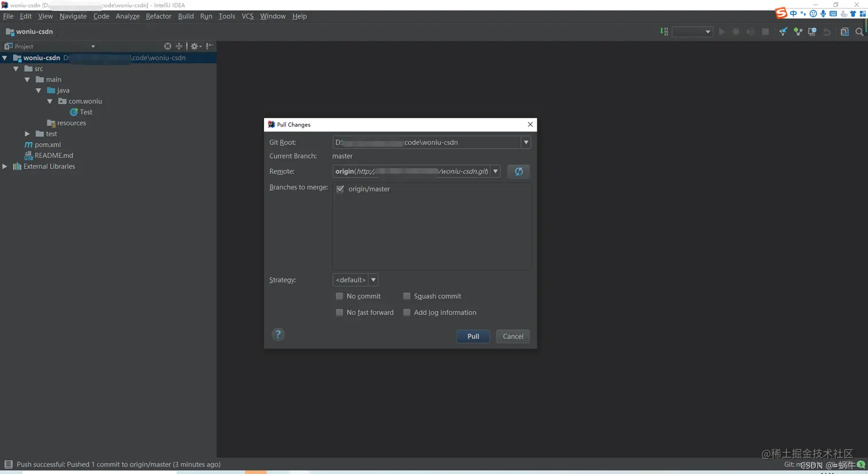868x474 pixels.
Task: Click the Show History toolbar icon
Action: (x=812, y=32)
